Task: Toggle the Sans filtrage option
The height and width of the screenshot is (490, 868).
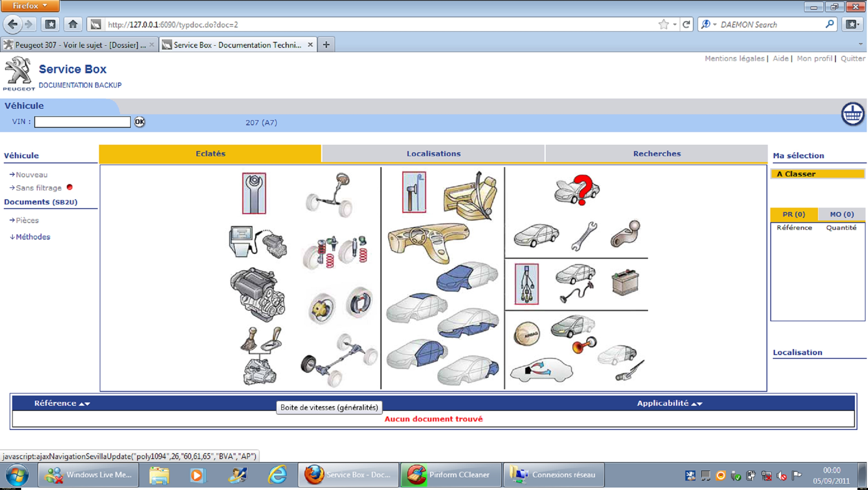Action: 39,188
